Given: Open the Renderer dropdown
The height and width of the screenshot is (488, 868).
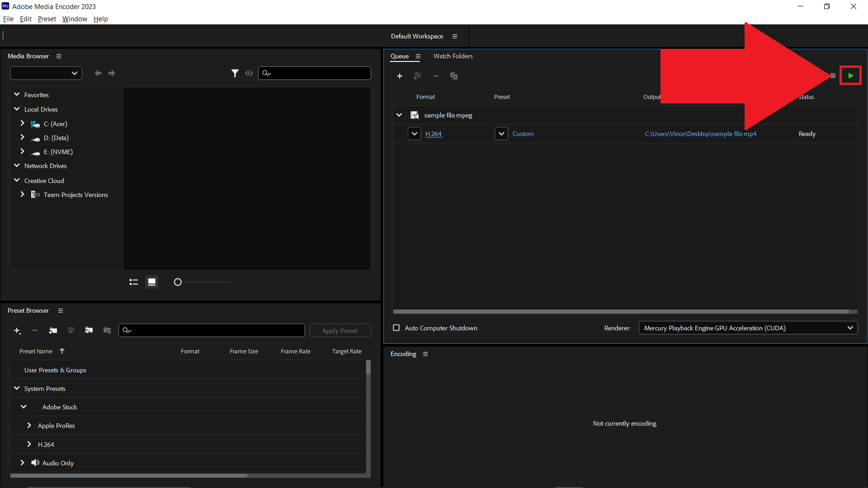Looking at the screenshot, I should pos(850,328).
